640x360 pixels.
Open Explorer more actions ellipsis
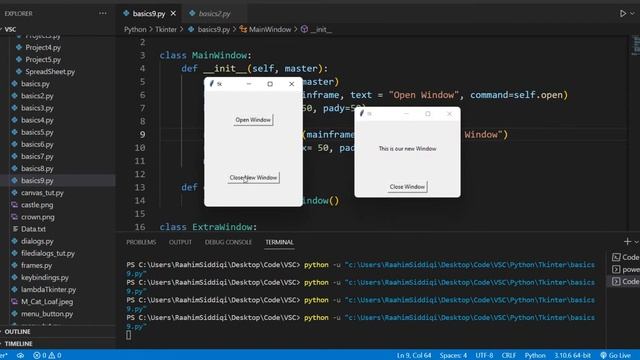click(102, 13)
